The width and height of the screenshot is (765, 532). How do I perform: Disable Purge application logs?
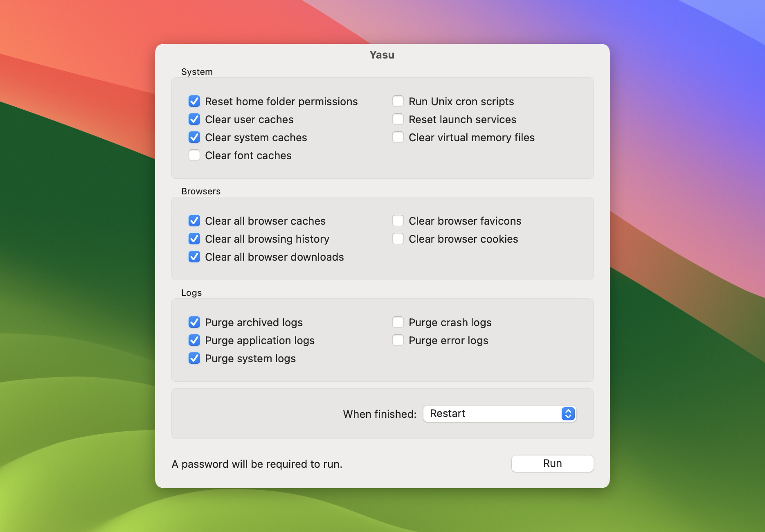point(194,340)
